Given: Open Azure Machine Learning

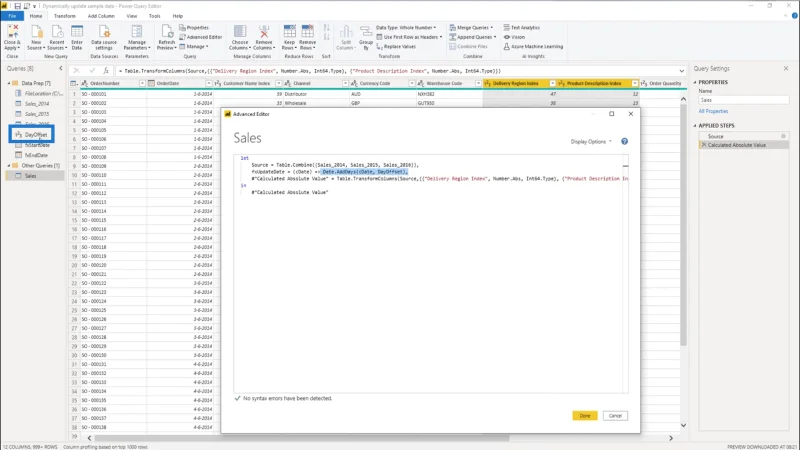Looking at the screenshot, I should (533, 46).
